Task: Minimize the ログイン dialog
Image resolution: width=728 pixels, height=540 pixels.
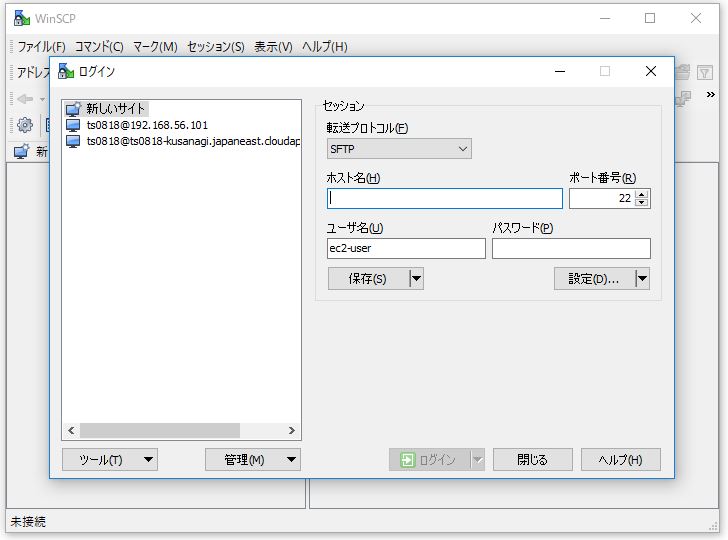Action: pos(560,71)
